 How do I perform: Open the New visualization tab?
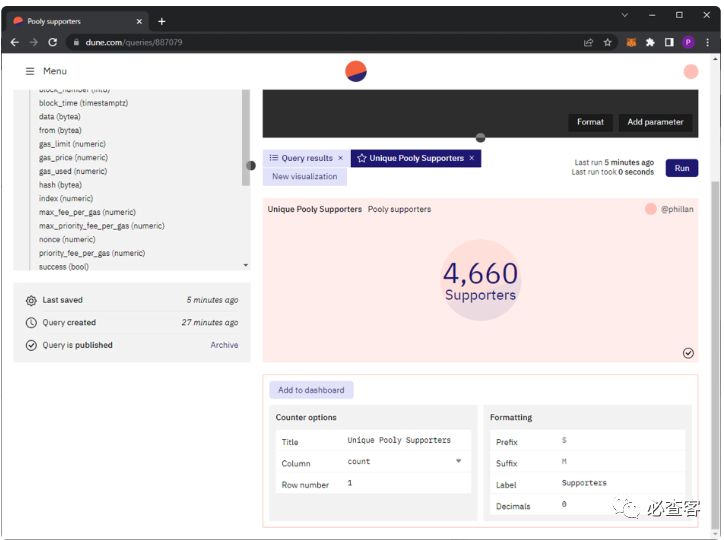[305, 176]
